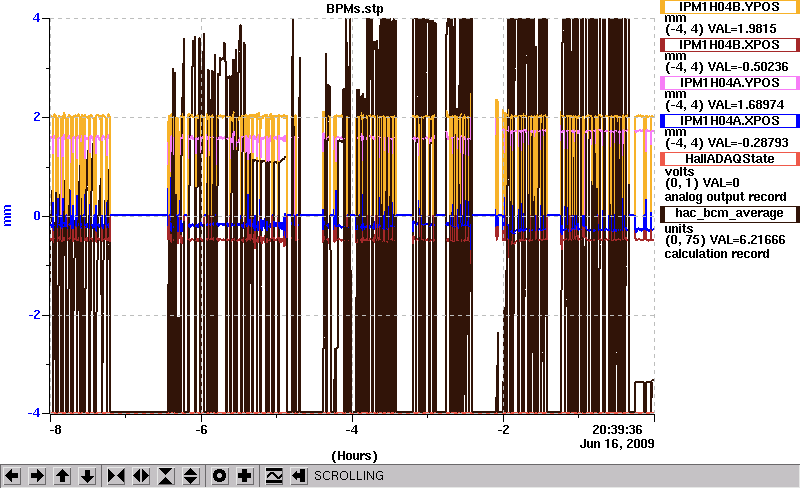Click the 20:39:36 timestamp label
This screenshot has height=488, width=800.
point(617,430)
